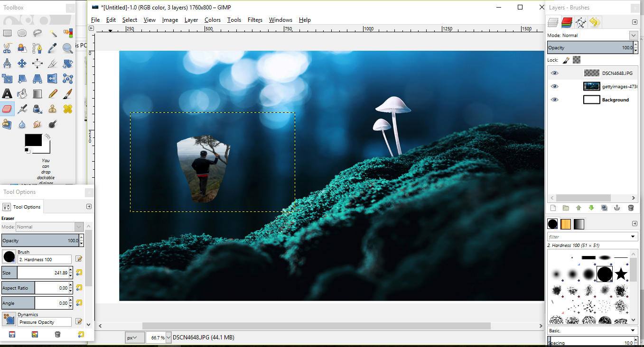Toggle lock pixels brush icon
Screen dimensions: 644x347
click(x=566, y=60)
